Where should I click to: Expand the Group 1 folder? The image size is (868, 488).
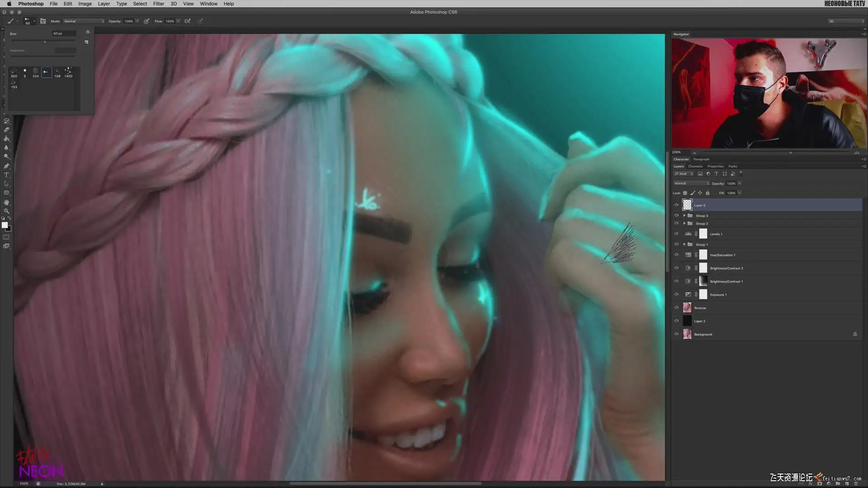[x=684, y=244]
